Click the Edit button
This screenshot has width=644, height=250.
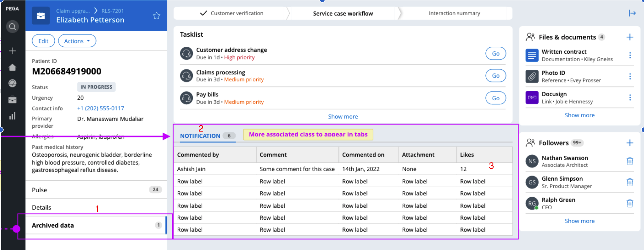[x=43, y=41]
